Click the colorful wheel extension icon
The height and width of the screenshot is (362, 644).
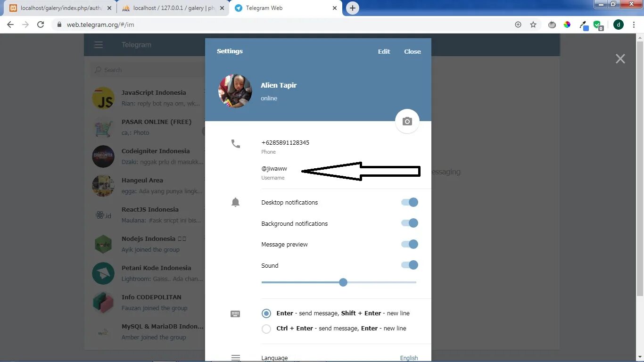click(567, 25)
